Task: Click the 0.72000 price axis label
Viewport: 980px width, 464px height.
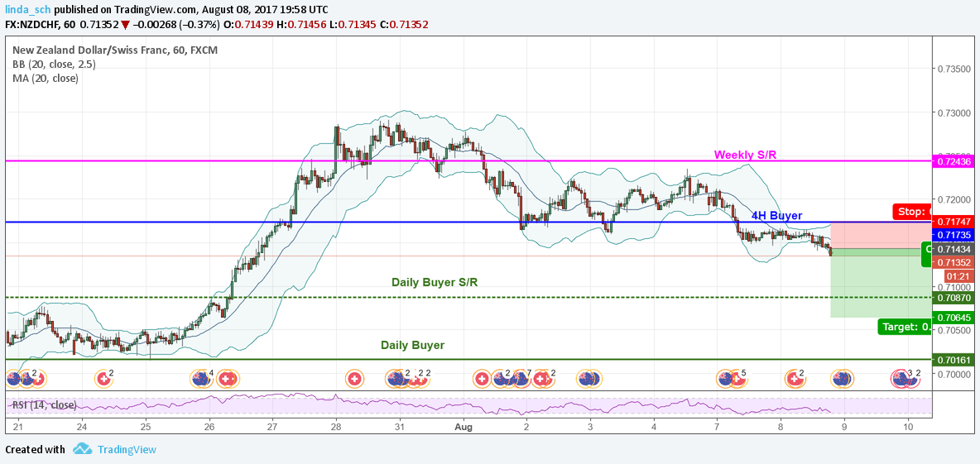Action: point(953,200)
